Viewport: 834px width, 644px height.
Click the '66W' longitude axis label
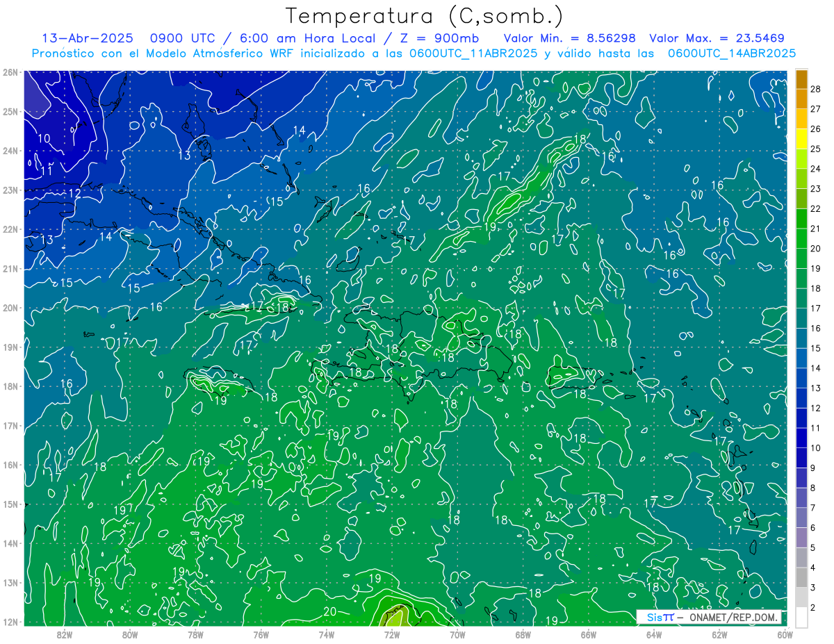click(x=588, y=634)
